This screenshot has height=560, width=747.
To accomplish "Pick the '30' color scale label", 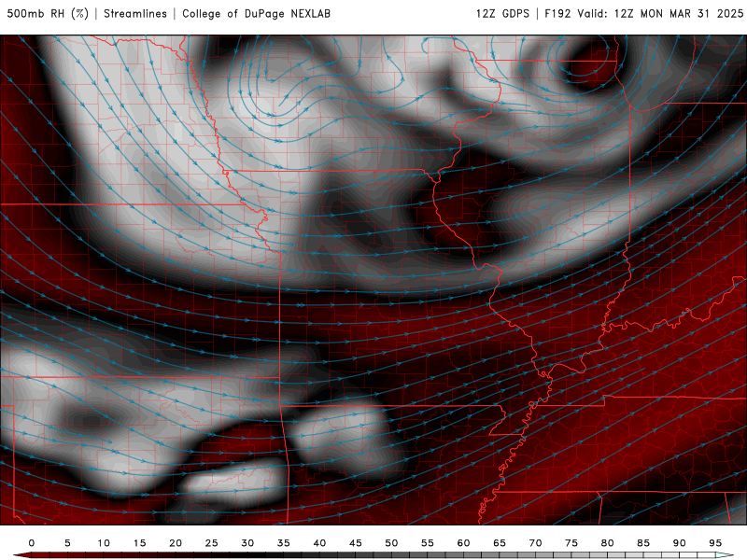I will coord(247,543).
